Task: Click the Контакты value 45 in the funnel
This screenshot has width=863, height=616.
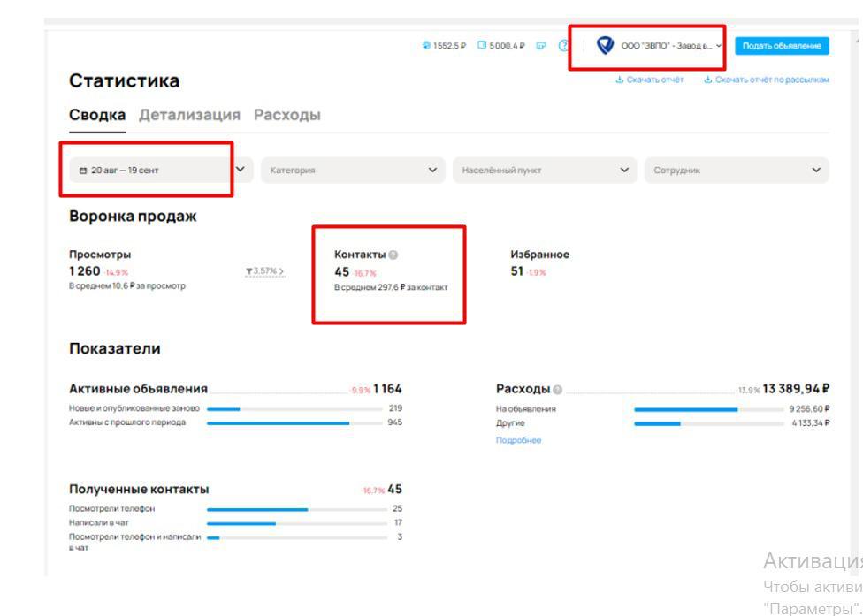Action: pos(342,271)
